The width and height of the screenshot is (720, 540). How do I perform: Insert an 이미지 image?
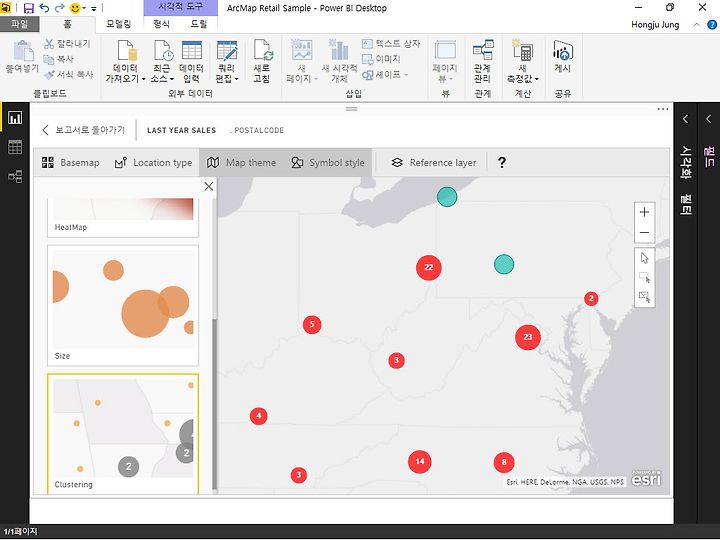382,59
